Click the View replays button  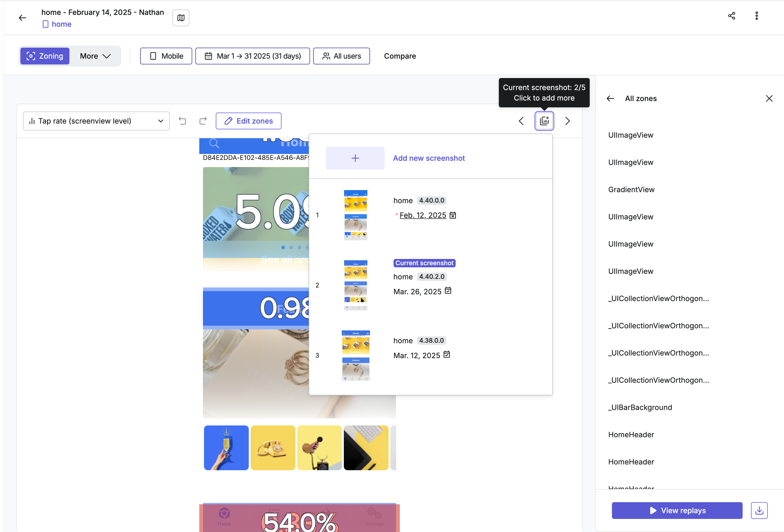(x=677, y=511)
